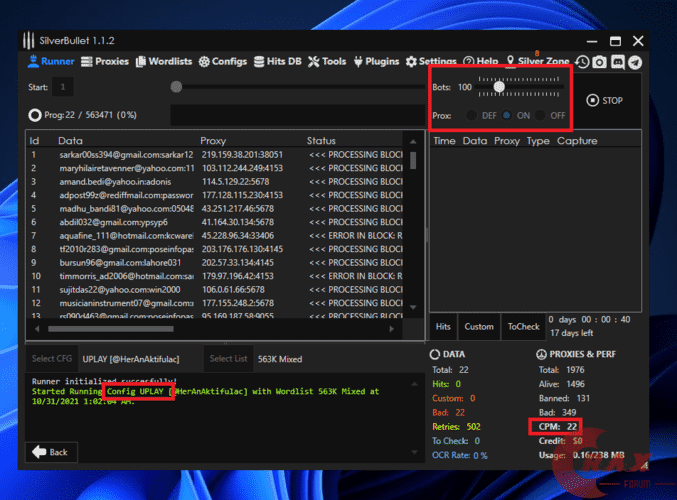Click the Tools wrench icon
The height and width of the screenshot is (500, 677).
click(x=313, y=62)
